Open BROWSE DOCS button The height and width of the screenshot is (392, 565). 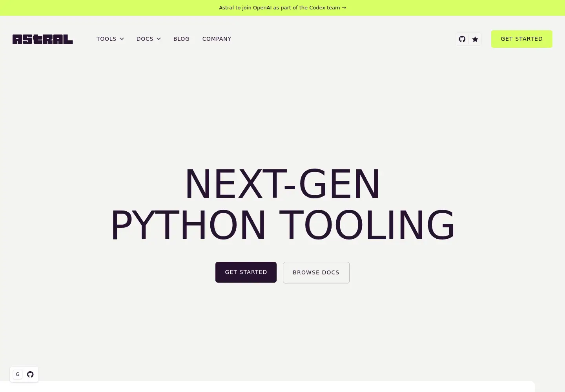(316, 272)
